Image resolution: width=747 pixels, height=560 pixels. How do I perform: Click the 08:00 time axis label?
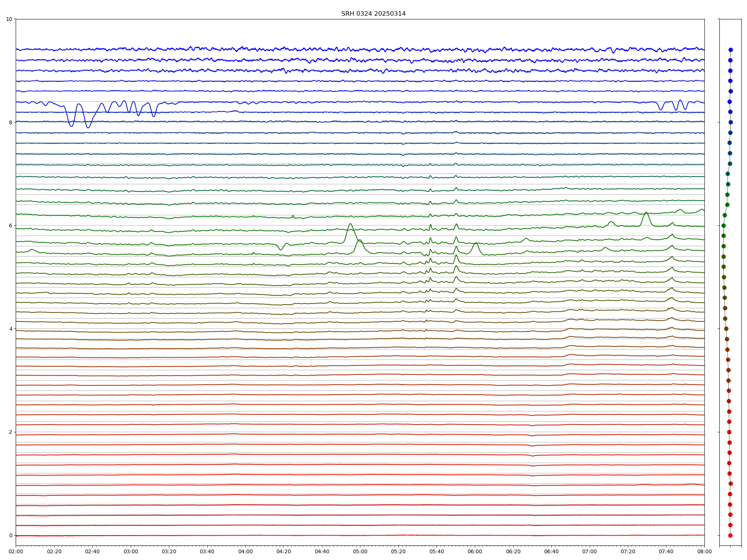tap(704, 551)
